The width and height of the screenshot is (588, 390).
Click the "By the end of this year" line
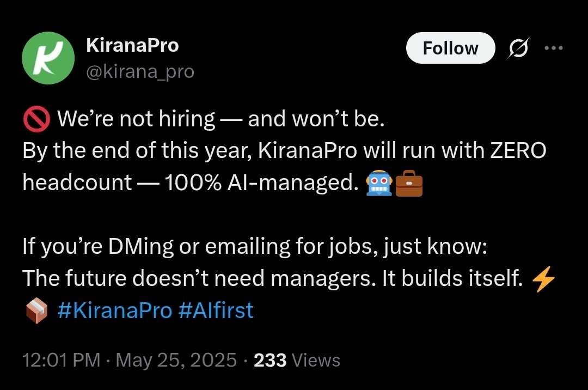283,151
